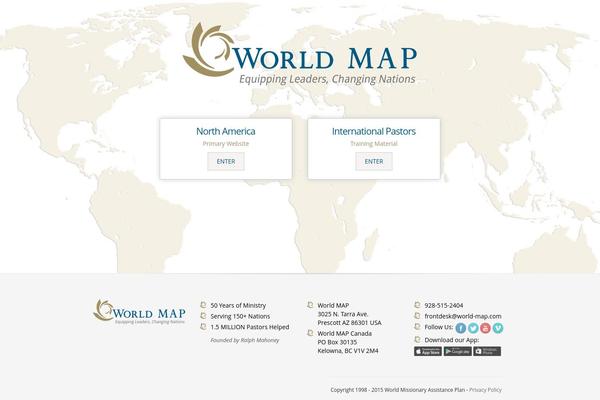This screenshot has width=600, height=400.
Task: Click the footer World MAP logo
Action: [140, 312]
